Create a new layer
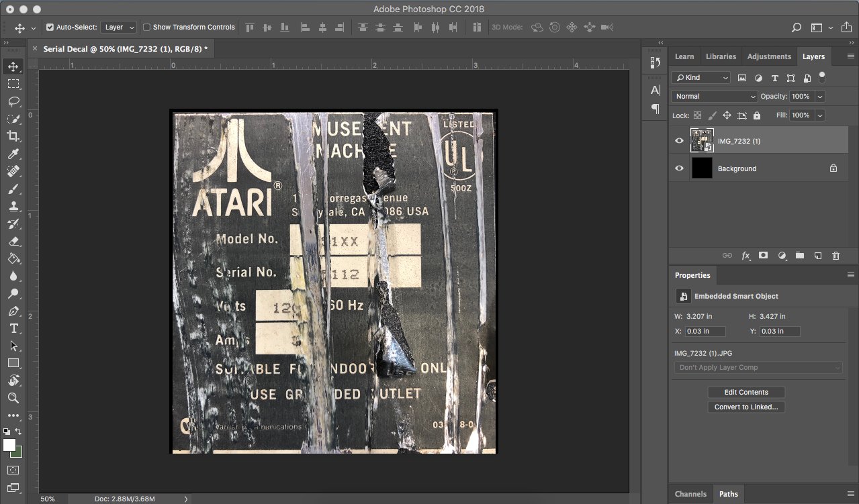Screen dimensions: 859x504 point(818,256)
